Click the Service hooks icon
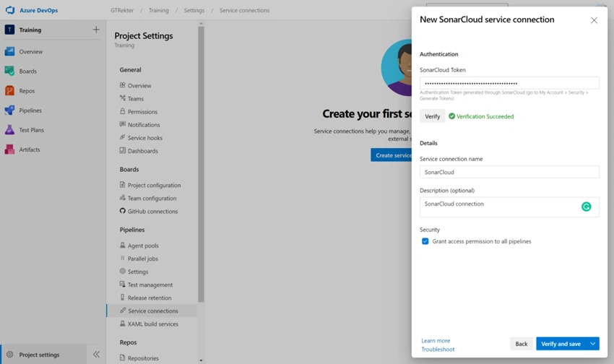Screen dimensions: 614x364 [123, 137]
